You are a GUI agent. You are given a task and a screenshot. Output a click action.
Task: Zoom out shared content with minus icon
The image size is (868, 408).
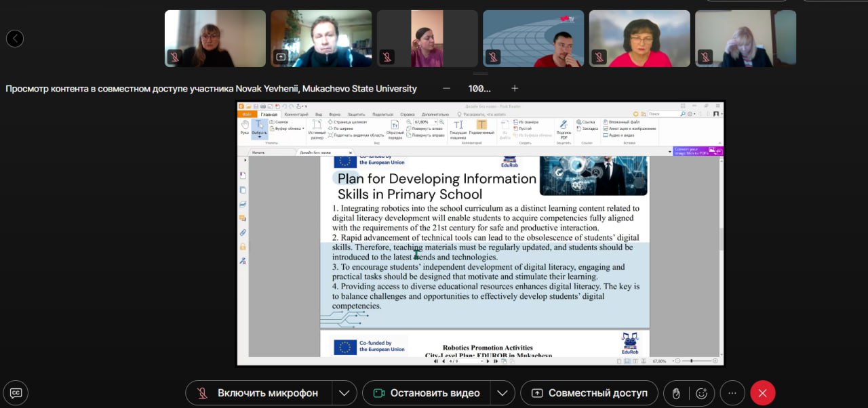point(446,89)
